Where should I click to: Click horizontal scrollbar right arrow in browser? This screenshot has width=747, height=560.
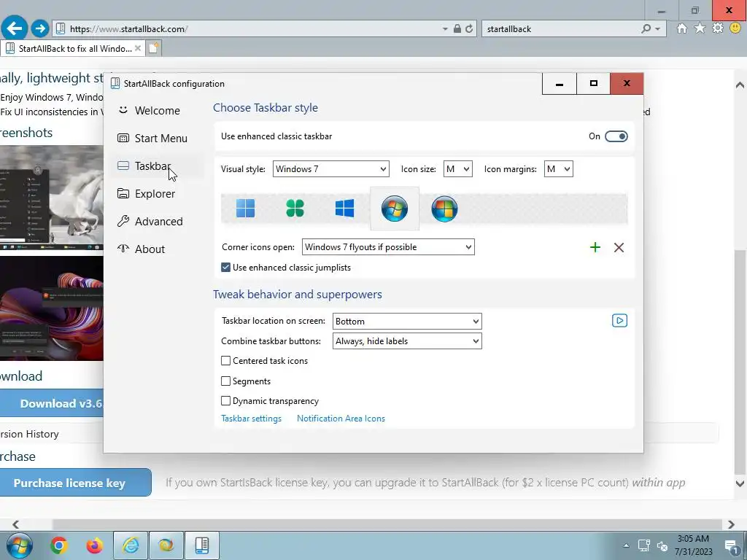[731, 524]
